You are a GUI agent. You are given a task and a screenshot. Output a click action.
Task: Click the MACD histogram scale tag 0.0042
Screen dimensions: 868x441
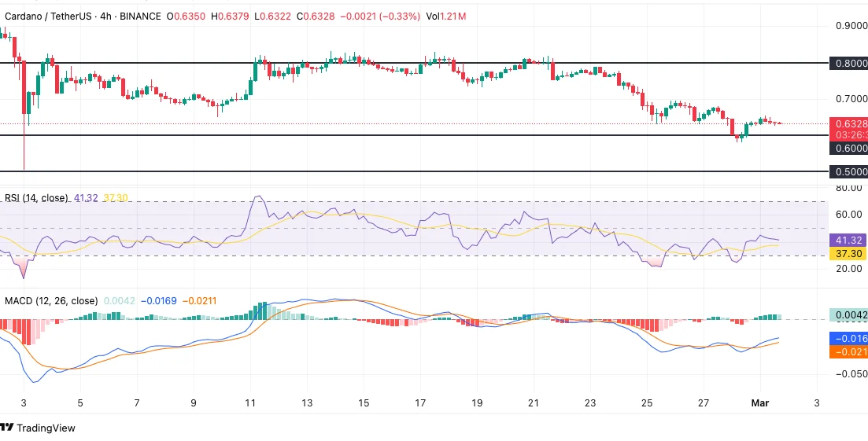tap(848, 315)
